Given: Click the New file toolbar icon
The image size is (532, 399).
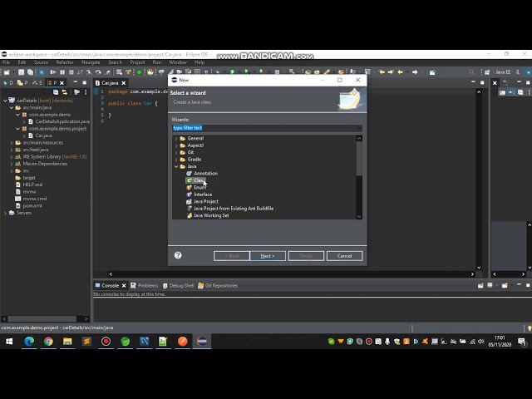Looking at the screenshot, I should click(7, 72).
